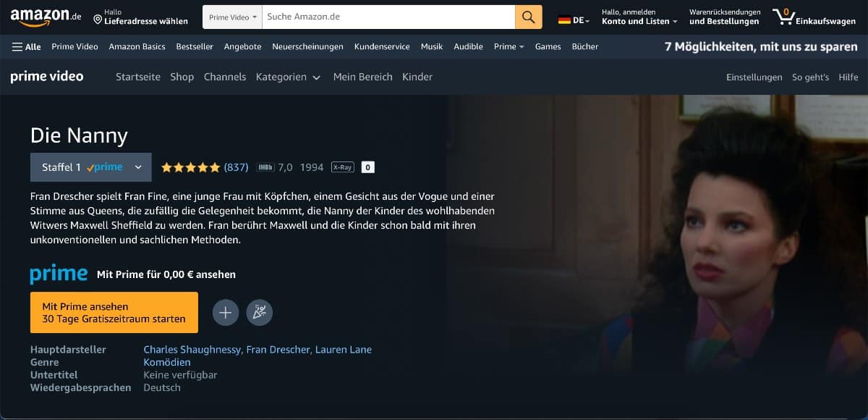Open Mein Bereich tab

(x=363, y=77)
